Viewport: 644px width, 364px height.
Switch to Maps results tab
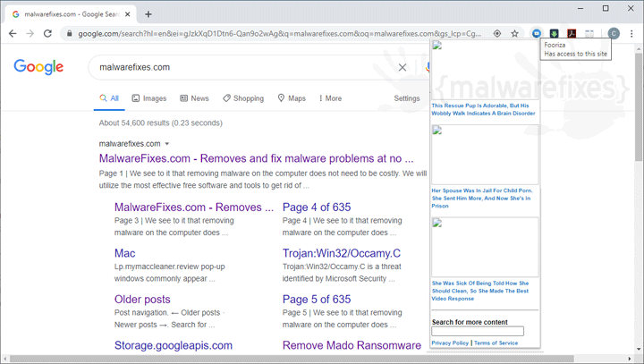(292, 98)
